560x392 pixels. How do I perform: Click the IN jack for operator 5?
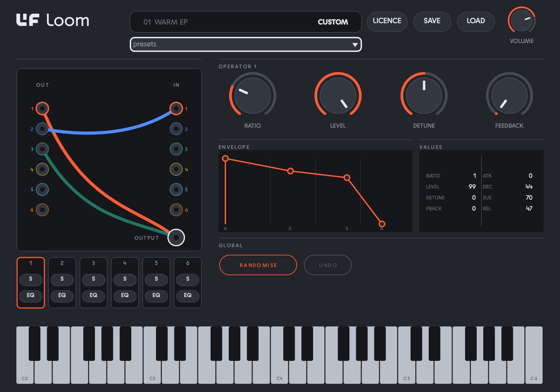(x=176, y=189)
